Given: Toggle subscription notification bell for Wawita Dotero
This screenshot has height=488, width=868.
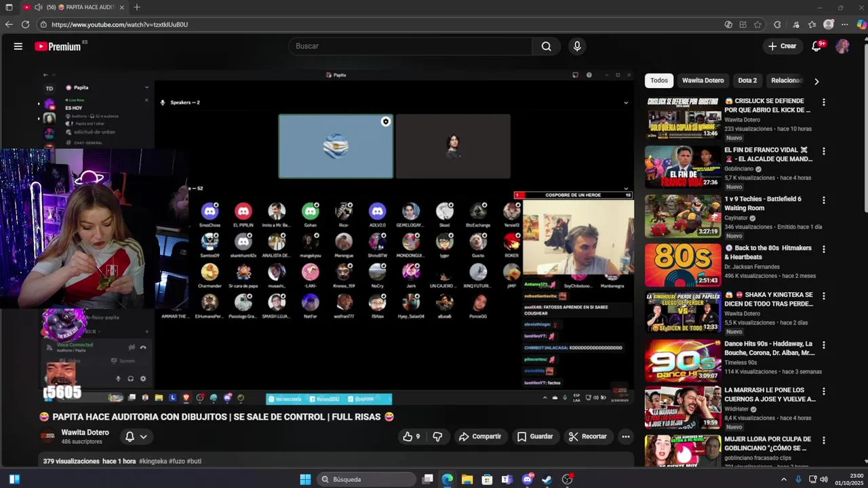Looking at the screenshot, I should (130, 436).
